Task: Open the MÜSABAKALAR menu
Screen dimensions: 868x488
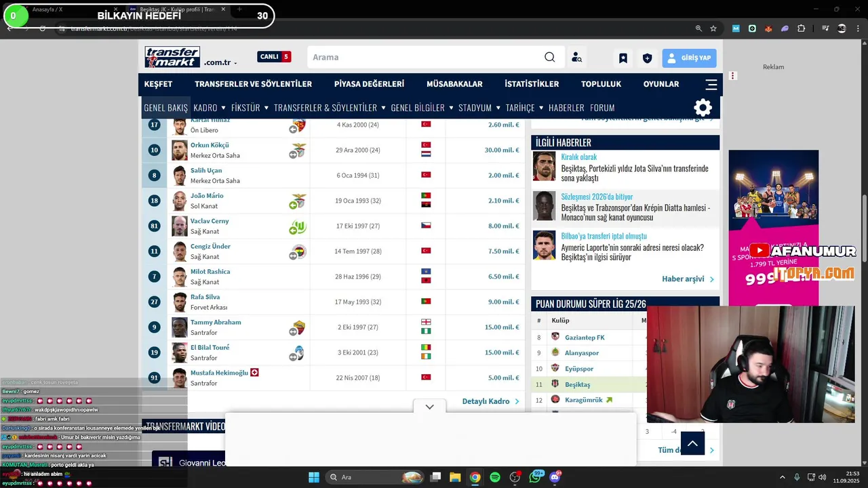Action: coord(454,84)
